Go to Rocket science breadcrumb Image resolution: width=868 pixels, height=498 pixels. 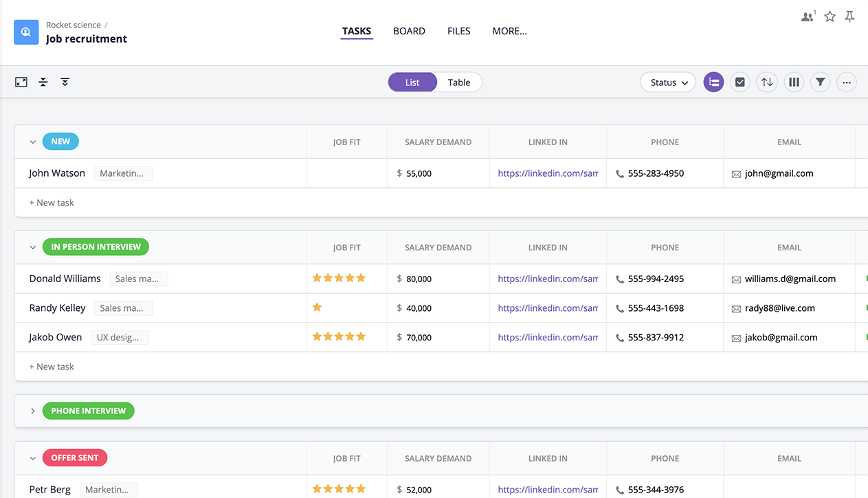click(74, 25)
